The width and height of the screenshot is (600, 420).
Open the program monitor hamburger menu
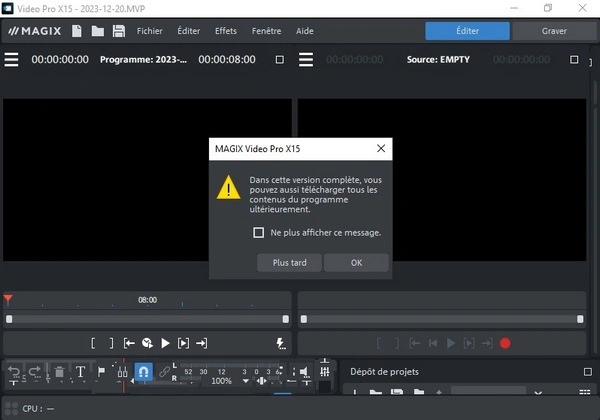pos(11,60)
